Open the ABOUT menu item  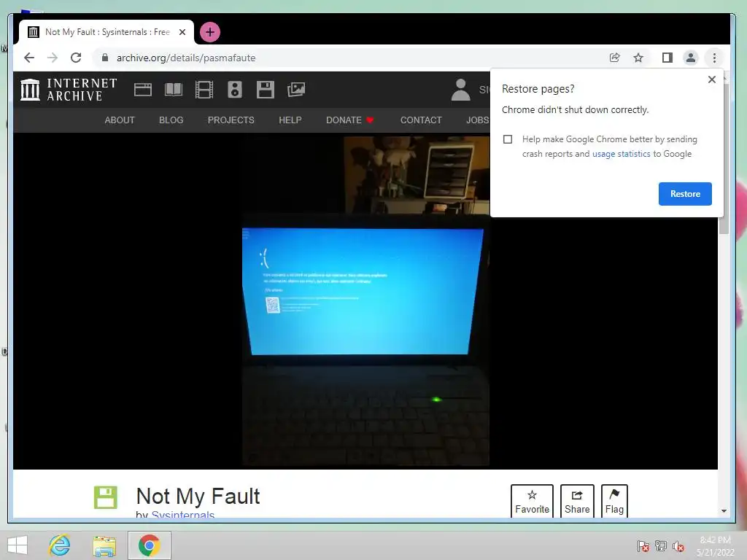click(120, 120)
